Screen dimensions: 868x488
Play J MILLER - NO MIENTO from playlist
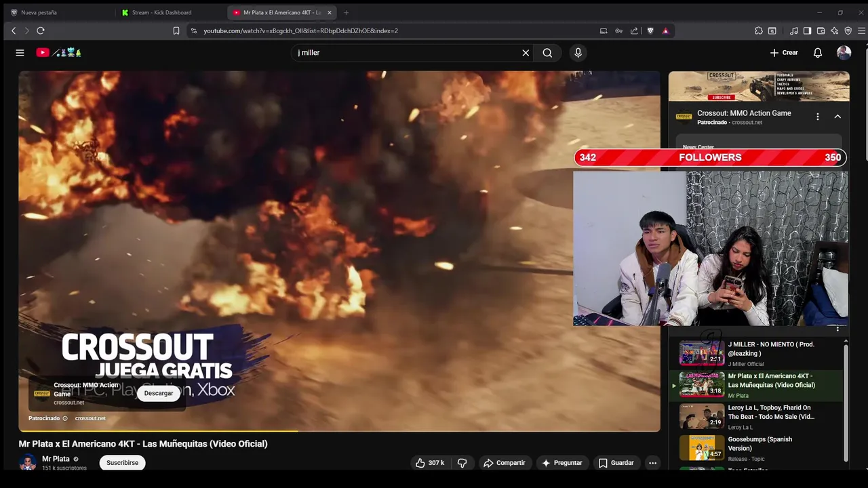(757, 354)
